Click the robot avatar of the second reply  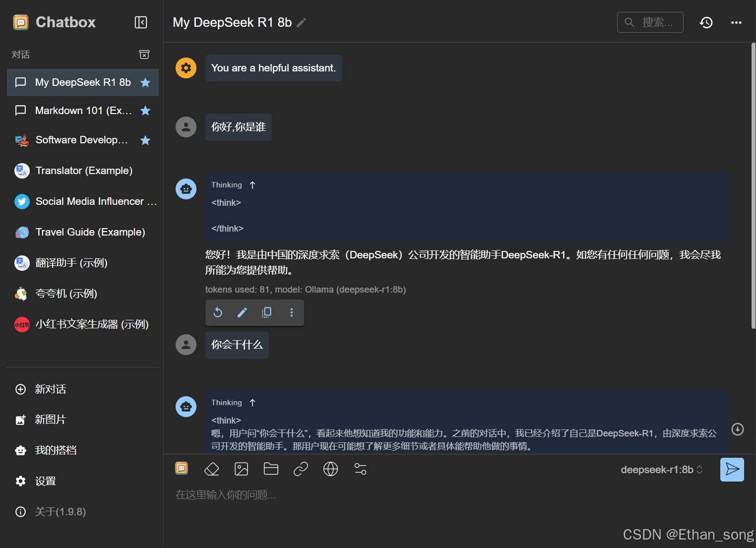pos(186,407)
